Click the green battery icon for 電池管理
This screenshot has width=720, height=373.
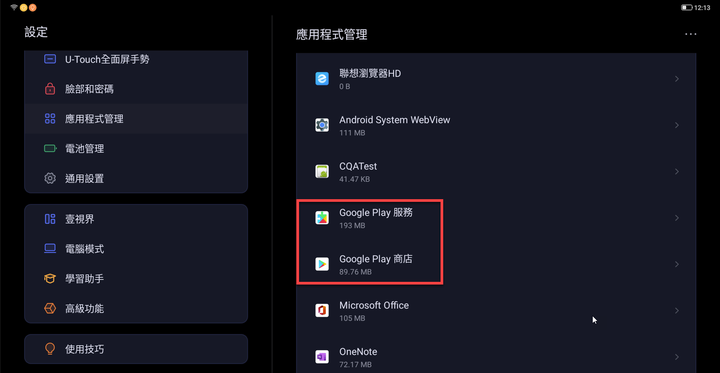(x=50, y=148)
